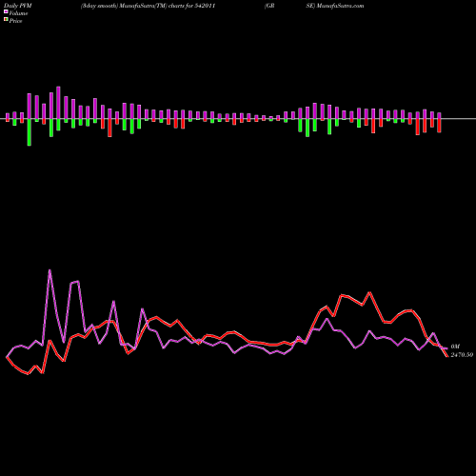Click the 'Daily PVM' chart title
This screenshot has height=476, width=476.
[x=18, y=6]
